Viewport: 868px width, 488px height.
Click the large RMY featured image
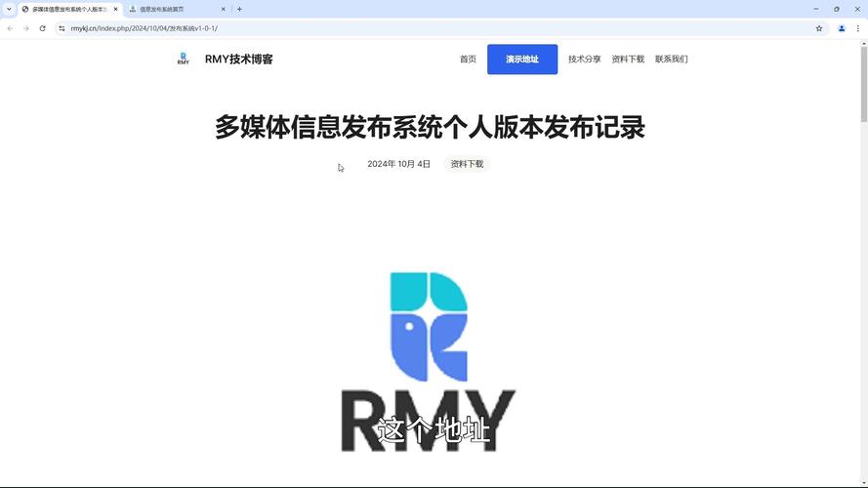tap(429, 361)
